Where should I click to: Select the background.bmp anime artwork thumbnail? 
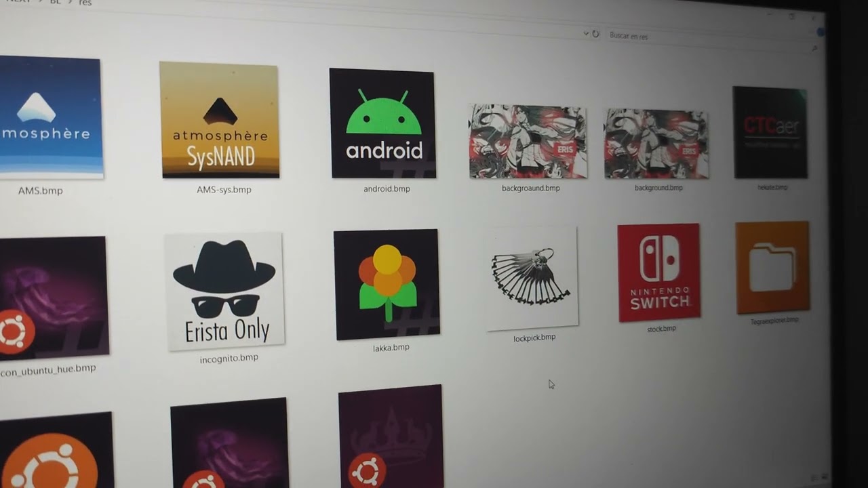(656, 144)
